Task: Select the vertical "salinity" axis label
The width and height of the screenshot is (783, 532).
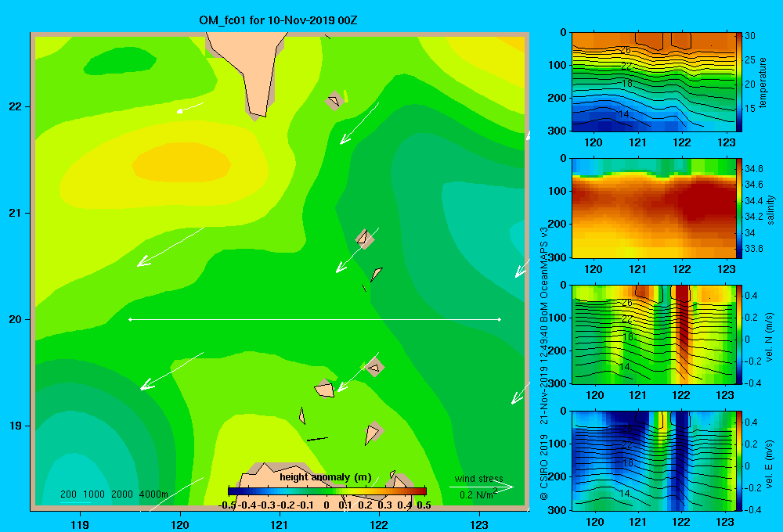Action: (x=770, y=210)
